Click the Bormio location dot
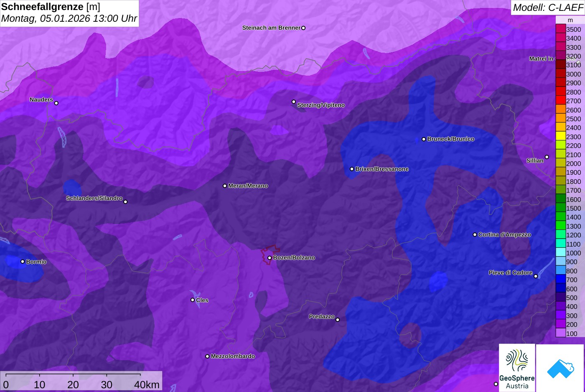The height and width of the screenshot is (392, 585). coord(23,262)
